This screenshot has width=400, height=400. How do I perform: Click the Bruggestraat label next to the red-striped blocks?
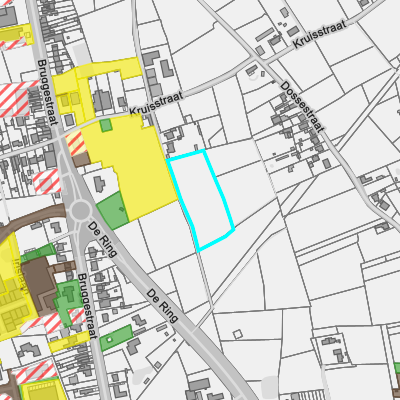(x=47, y=92)
